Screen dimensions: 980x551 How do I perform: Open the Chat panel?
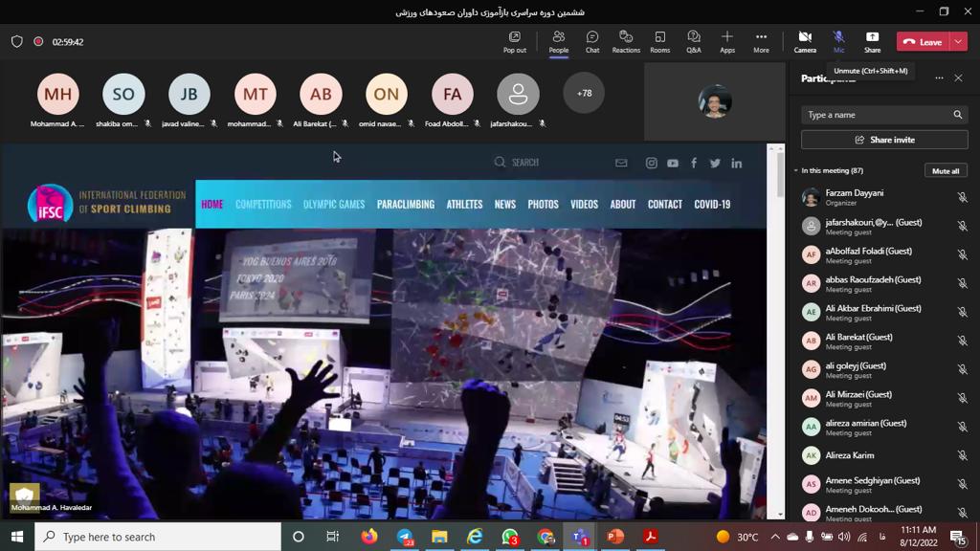coord(592,41)
